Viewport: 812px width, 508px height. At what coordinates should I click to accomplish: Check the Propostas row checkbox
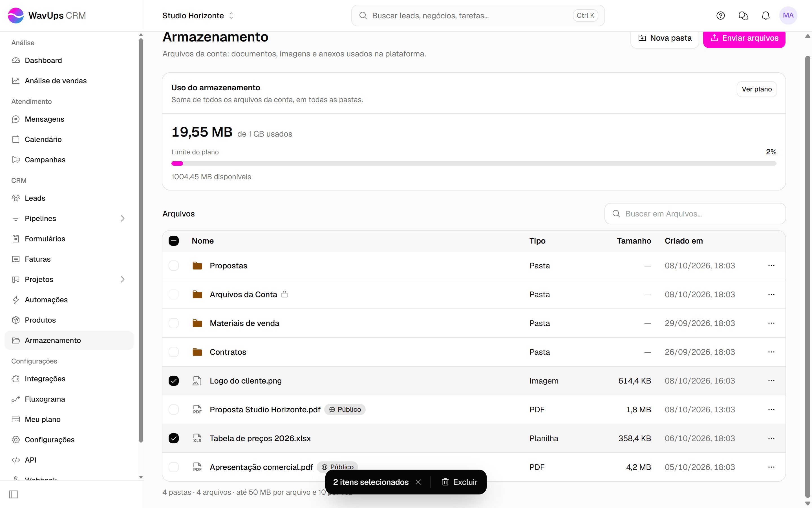coord(173,265)
